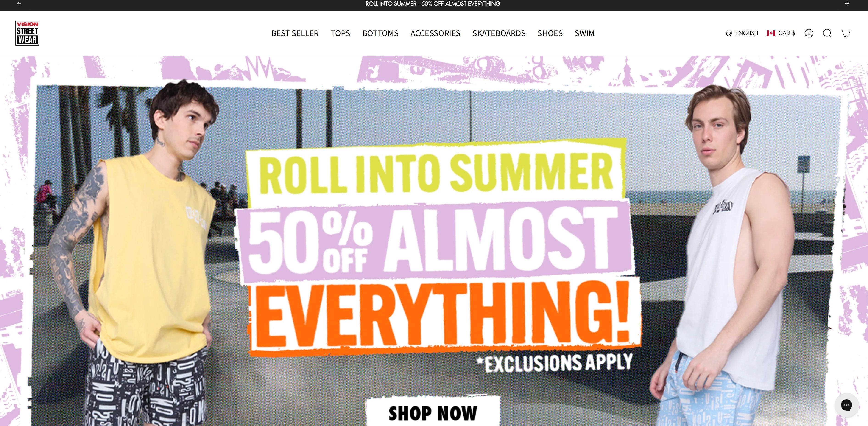
Task: Open the BOTTOMS menu
Action: click(x=380, y=33)
